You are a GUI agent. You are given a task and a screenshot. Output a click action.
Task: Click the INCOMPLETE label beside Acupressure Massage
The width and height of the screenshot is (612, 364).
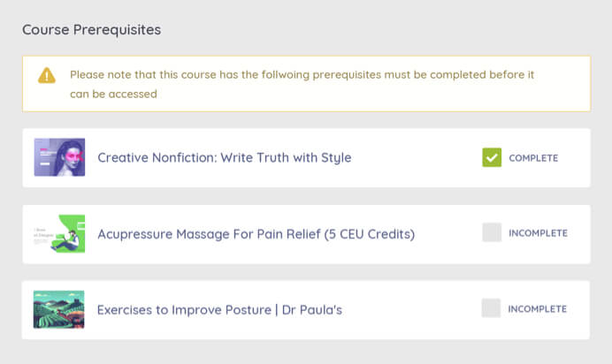[x=538, y=233]
